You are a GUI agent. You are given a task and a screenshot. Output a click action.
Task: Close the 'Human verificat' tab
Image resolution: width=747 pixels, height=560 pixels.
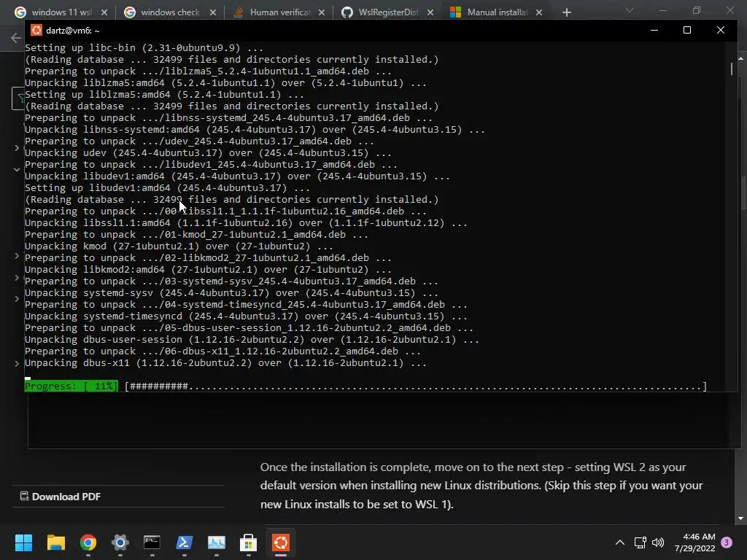click(x=322, y=12)
